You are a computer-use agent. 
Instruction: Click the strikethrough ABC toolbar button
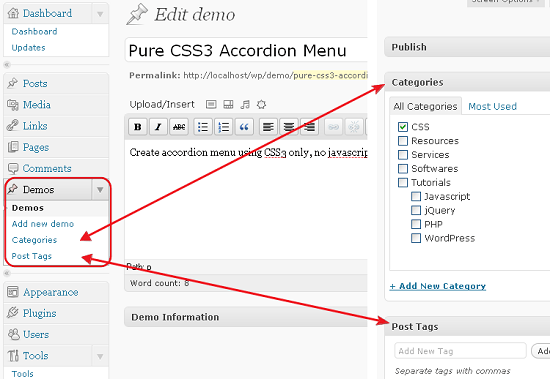pos(179,127)
